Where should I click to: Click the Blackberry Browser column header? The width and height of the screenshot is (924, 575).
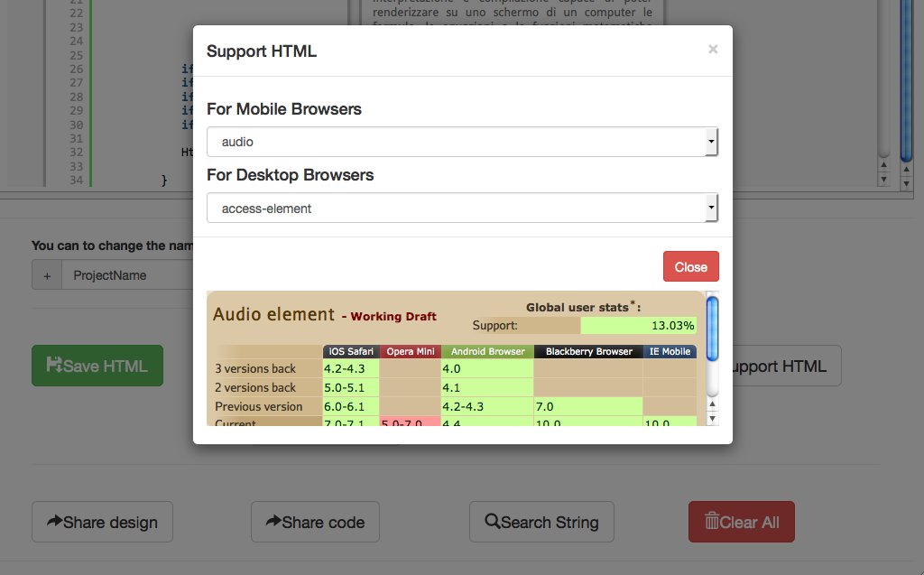coord(588,351)
